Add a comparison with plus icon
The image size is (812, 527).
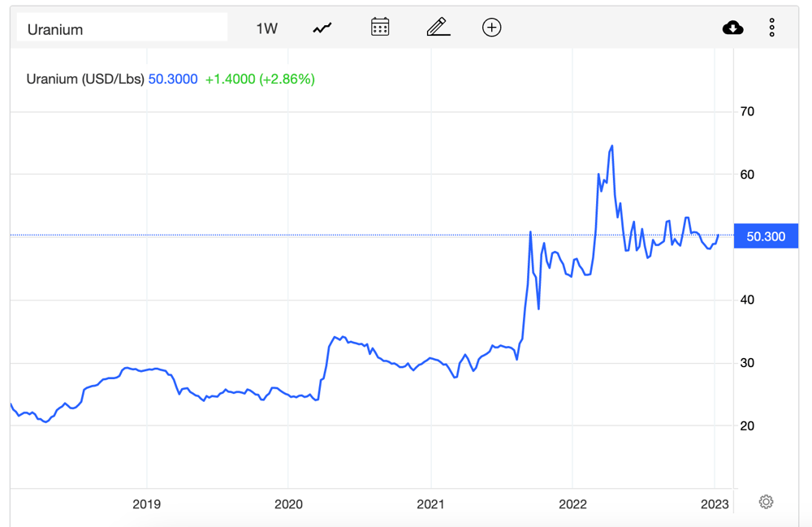tap(491, 28)
